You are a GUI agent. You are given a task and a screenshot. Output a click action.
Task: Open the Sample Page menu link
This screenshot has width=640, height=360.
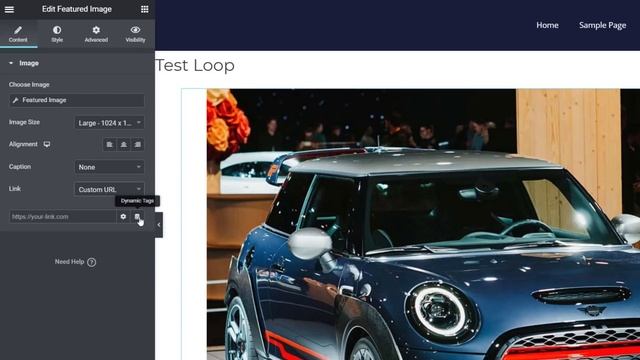(602, 25)
